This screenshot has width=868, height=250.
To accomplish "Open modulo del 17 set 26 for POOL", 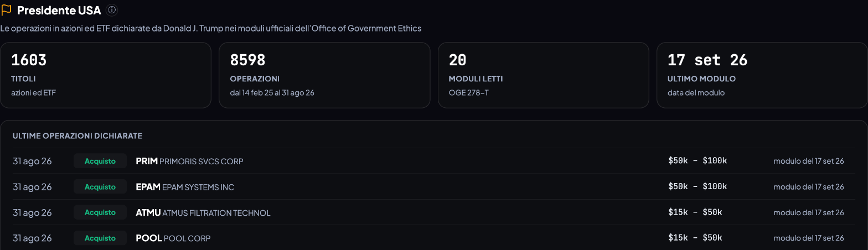I will tap(809, 238).
